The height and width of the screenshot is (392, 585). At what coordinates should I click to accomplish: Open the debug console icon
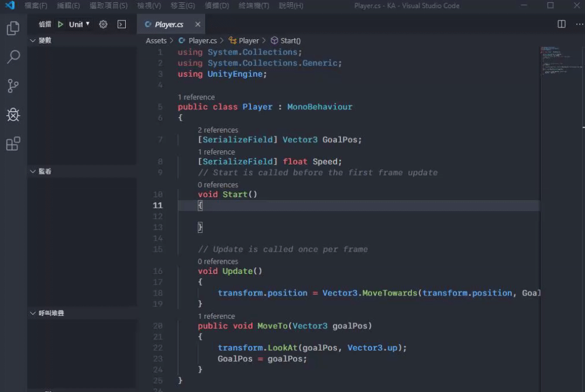[x=122, y=24]
